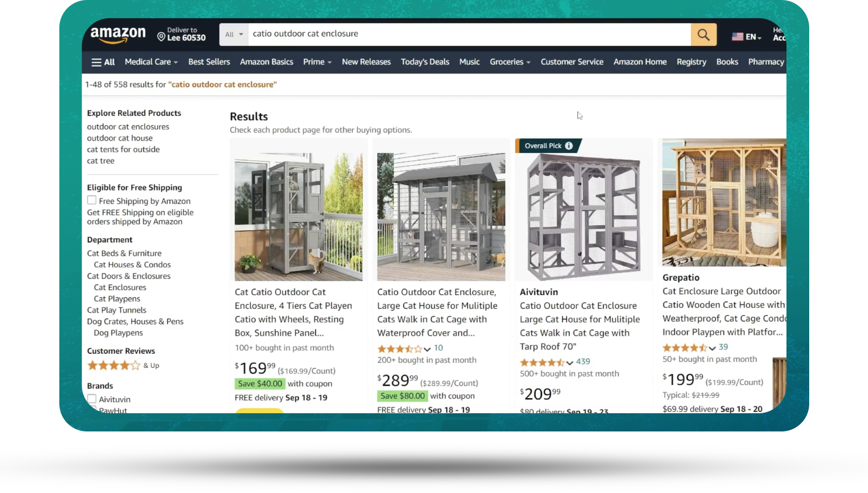Open New Releases in nav bar

click(x=366, y=62)
